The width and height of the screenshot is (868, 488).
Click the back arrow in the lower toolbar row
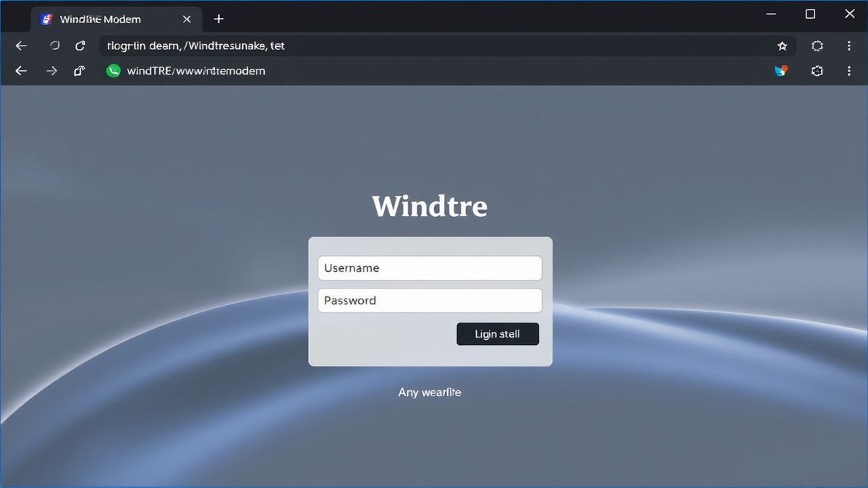point(21,71)
